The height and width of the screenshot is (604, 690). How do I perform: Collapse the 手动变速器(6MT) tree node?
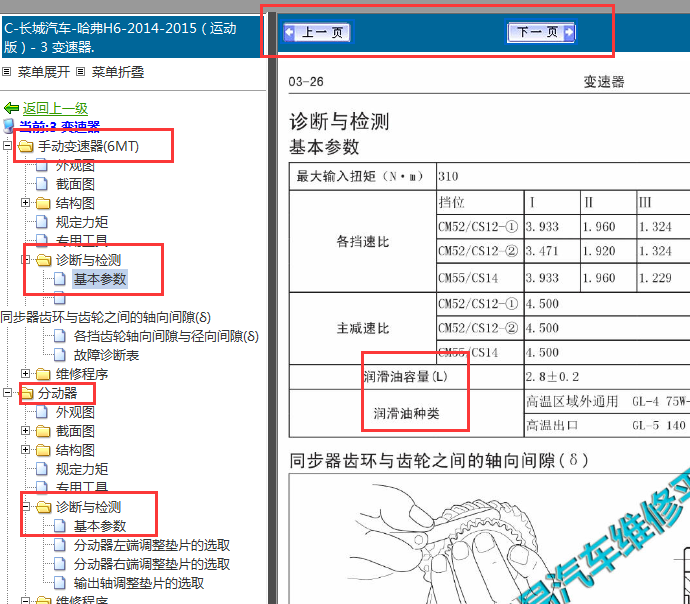click(7, 146)
